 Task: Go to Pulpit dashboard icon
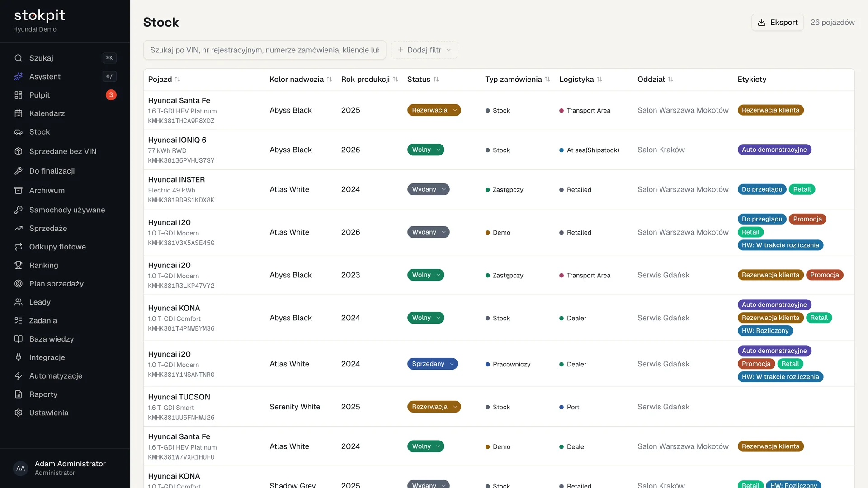click(x=19, y=95)
